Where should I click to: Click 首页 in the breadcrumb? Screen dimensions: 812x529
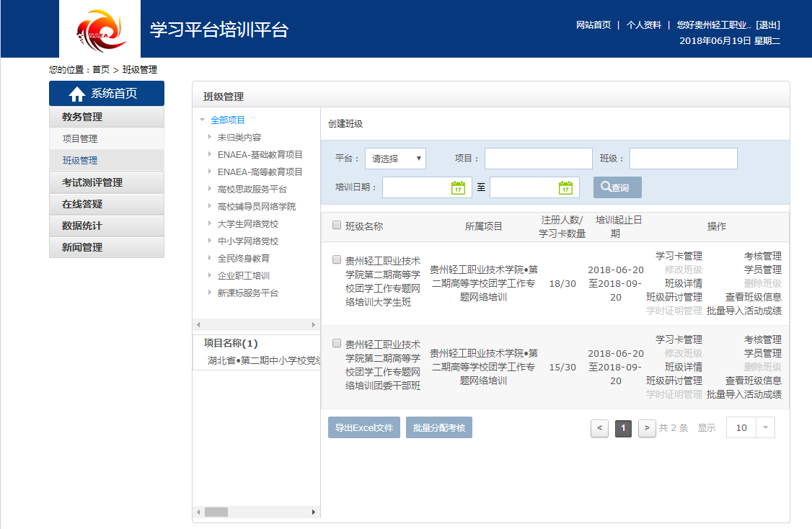[101, 69]
